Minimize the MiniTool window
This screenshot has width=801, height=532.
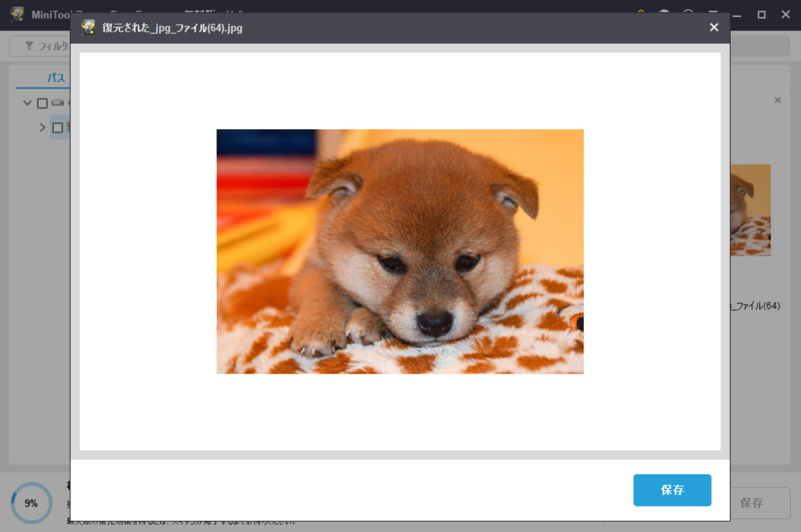click(737, 15)
